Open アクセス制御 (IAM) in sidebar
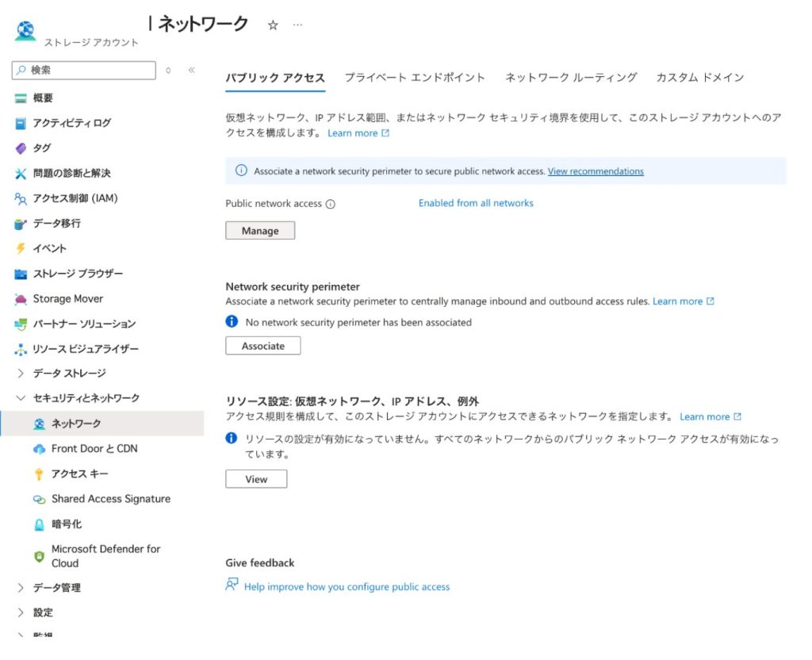 click(x=75, y=198)
